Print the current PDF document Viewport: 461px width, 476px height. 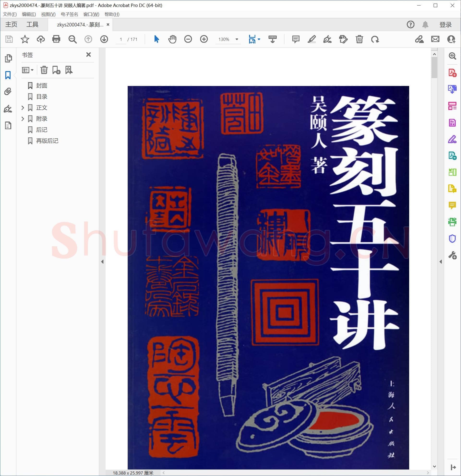[56, 39]
